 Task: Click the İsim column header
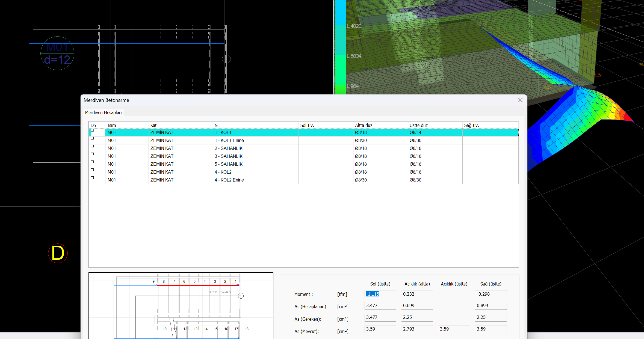pos(127,125)
